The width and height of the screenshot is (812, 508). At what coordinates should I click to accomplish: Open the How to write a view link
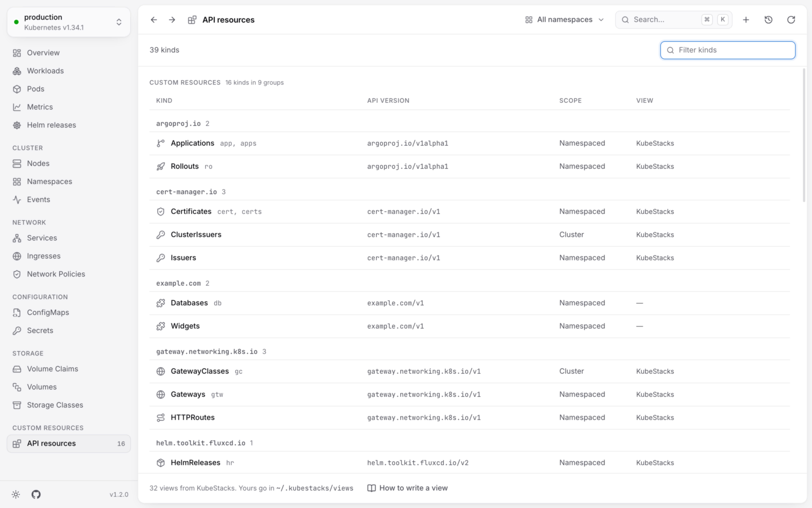point(408,488)
